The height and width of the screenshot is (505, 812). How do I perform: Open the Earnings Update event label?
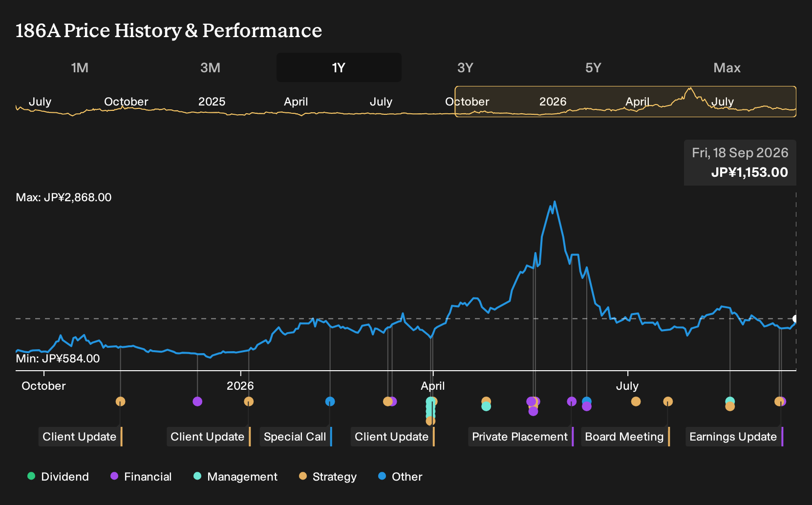pos(734,437)
